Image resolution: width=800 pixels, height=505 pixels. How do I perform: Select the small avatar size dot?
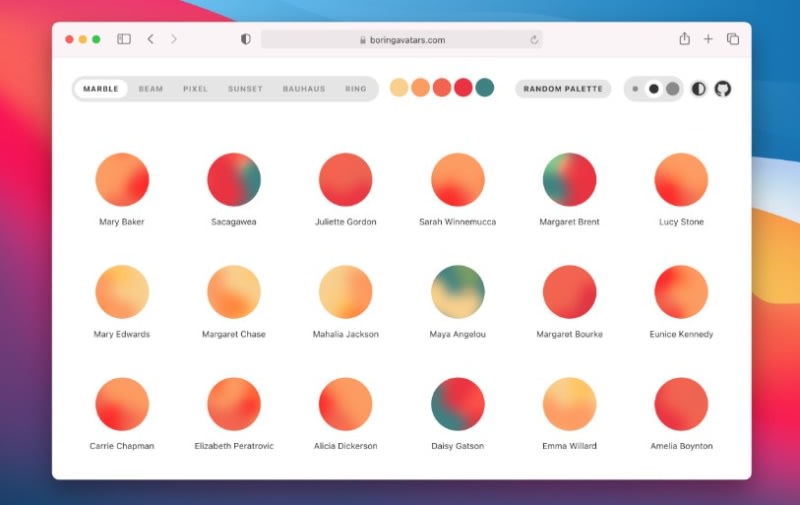(x=635, y=89)
